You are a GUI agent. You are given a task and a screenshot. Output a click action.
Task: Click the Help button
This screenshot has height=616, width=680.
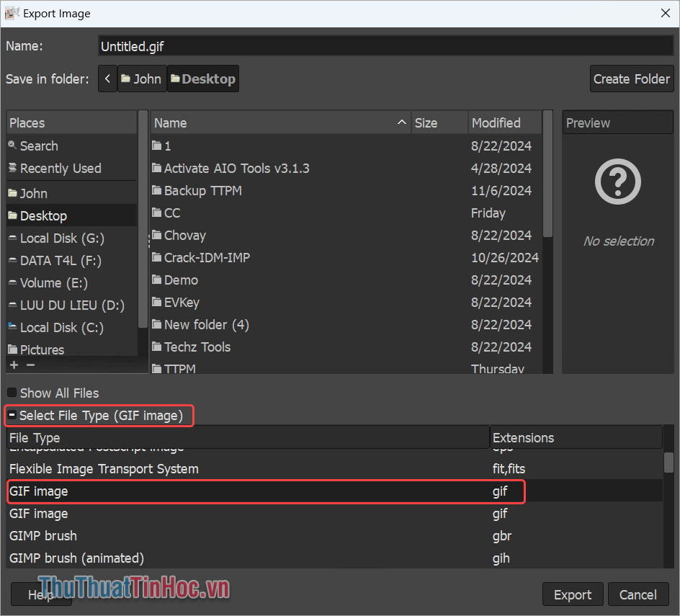pyautogui.click(x=41, y=594)
